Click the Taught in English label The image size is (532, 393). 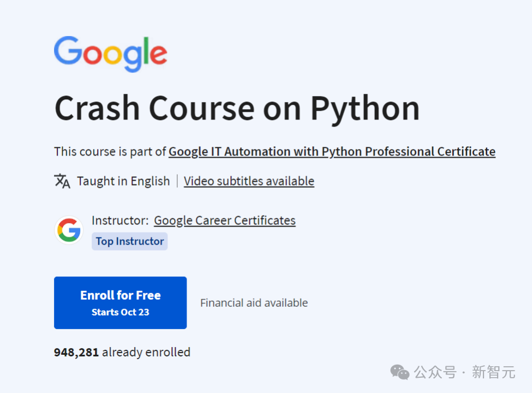[x=123, y=181]
